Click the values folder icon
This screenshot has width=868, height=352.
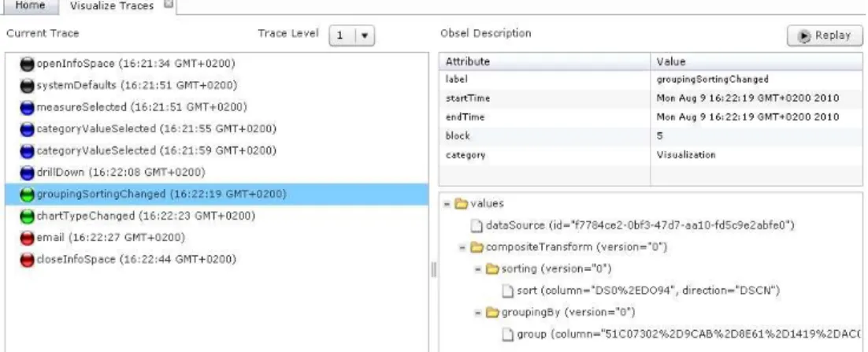point(461,204)
